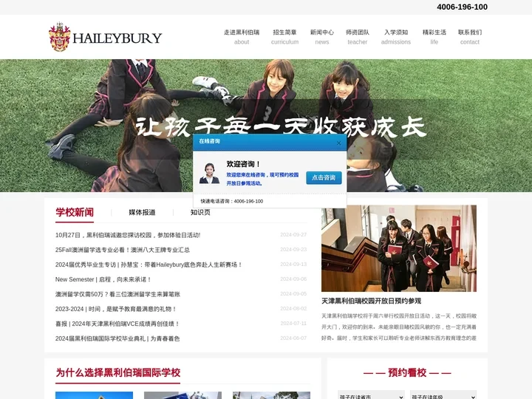The width and height of the screenshot is (532, 399).
Task: Open the 入学须知 admissions menu
Action: 396,37
